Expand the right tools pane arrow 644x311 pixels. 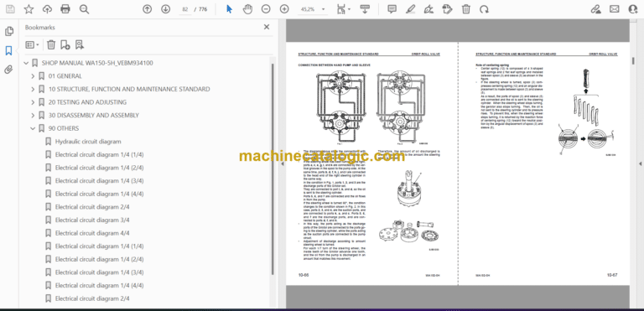640,164
